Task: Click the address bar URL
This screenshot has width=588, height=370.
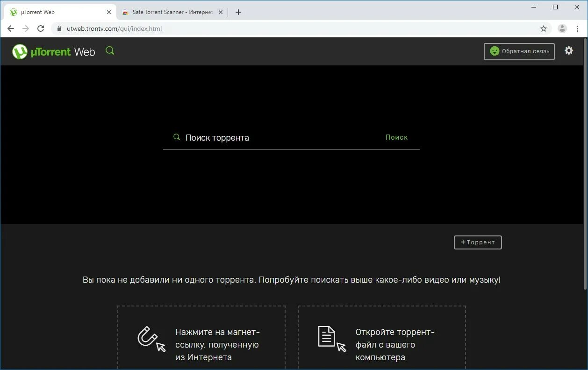Action: click(114, 28)
